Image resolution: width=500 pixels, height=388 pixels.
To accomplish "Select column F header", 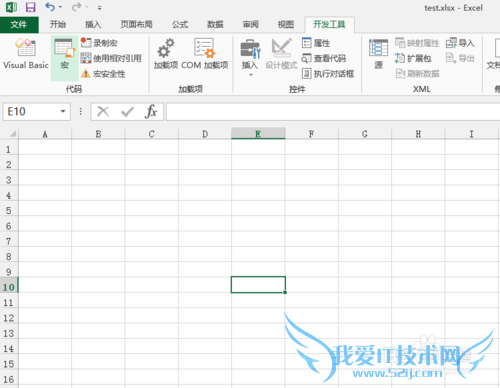I will [311, 134].
